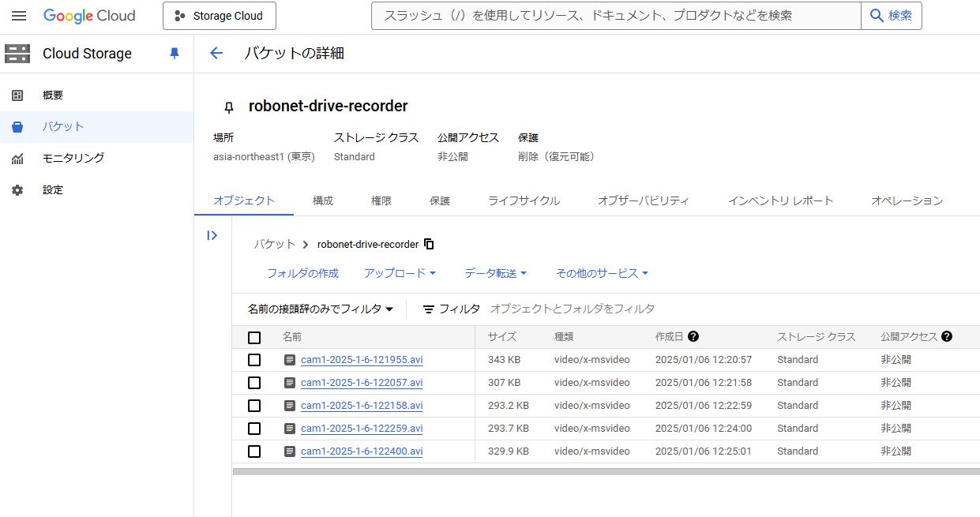This screenshot has height=517, width=980.
Task: Switch to the オペレーション tab
Action: (907, 200)
